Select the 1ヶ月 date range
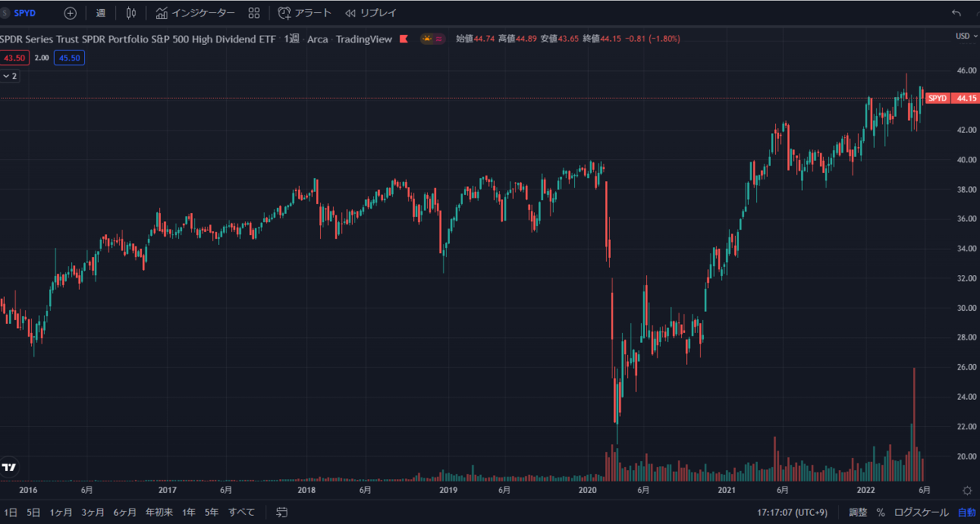The width and height of the screenshot is (980, 524). tap(60, 513)
